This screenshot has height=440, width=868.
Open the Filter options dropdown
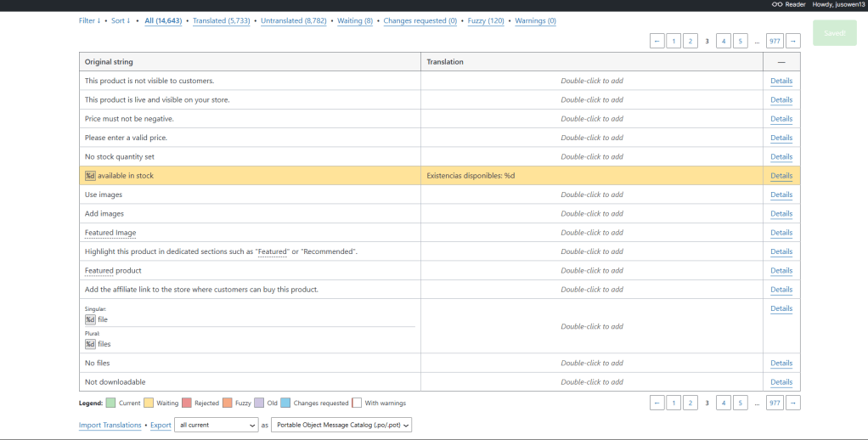(90, 20)
